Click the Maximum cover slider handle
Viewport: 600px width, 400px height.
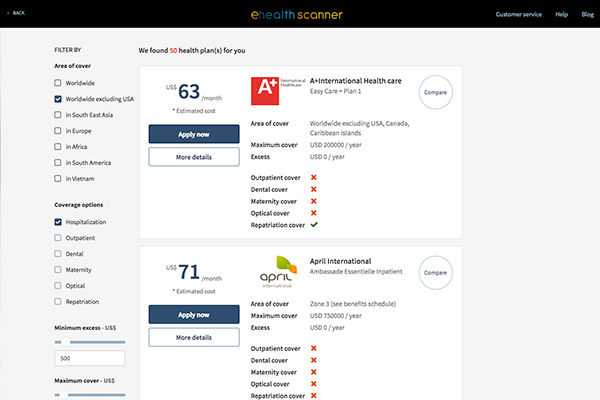pos(64,394)
